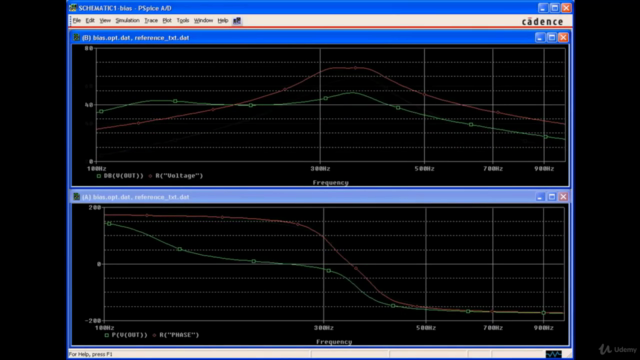Open the Plot menu
Viewport: 640px width, 360px height.
pos(167,20)
